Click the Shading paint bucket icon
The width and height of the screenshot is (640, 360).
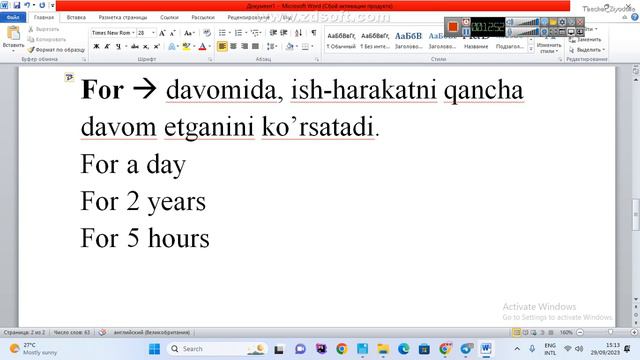coord(289,47)
